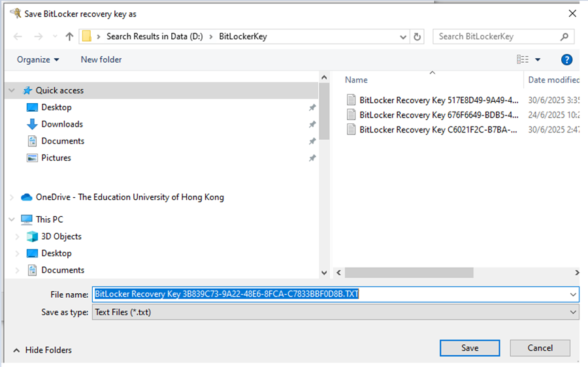588x367 pixels.
Task: Open the Save as type combo box
Action: point(336,312)
